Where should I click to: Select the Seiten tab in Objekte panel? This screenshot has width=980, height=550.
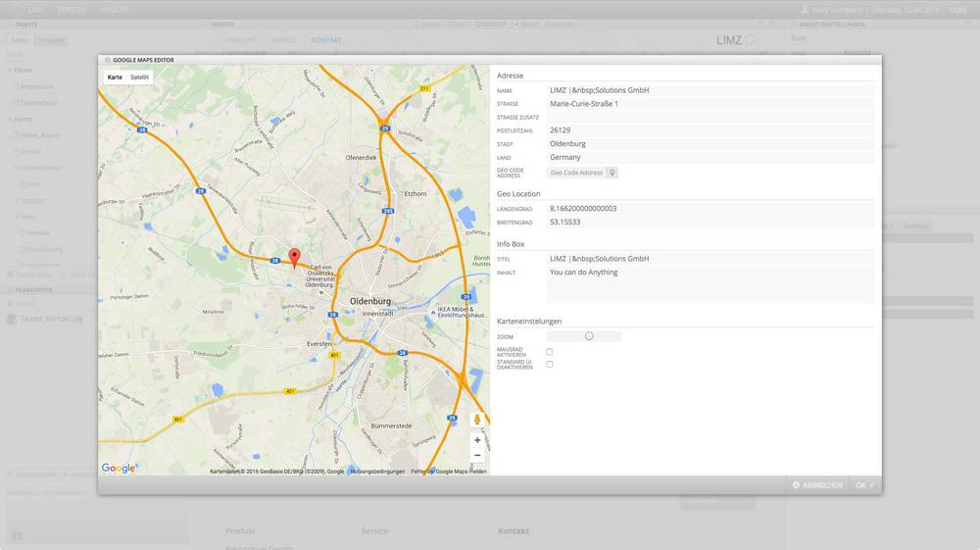point(20,40)
